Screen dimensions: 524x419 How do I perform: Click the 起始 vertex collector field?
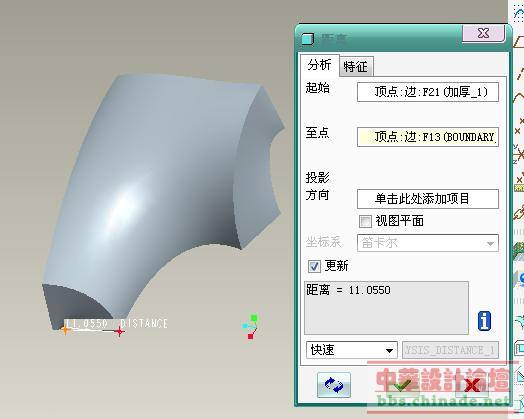[428, 92]
